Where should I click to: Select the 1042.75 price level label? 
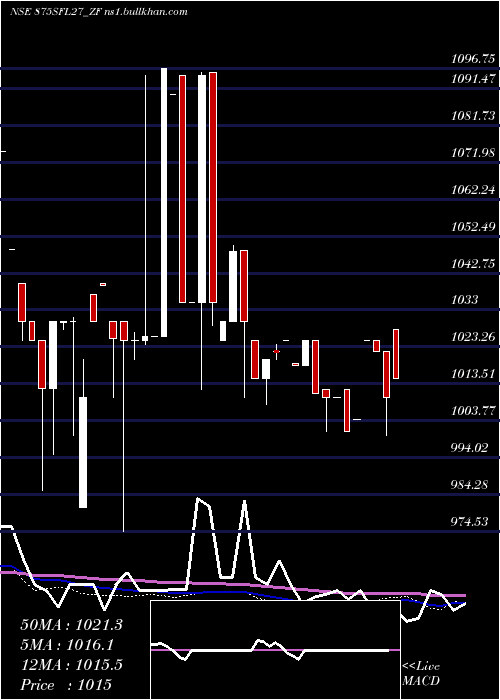pyautogui.click(x=473, y=264)
